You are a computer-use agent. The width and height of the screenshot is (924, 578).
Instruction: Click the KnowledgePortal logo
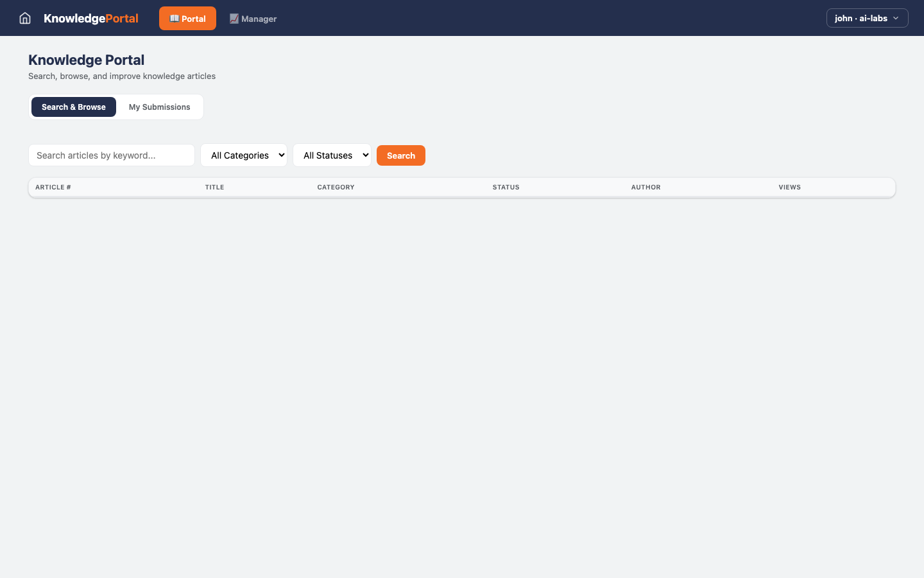(x=90, y=18)
